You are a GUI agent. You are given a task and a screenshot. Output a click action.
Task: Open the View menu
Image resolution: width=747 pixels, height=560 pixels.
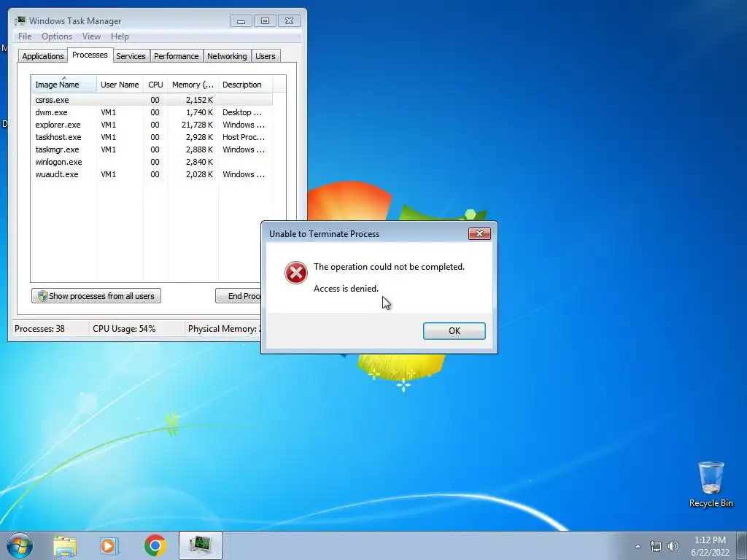(91, 36)
